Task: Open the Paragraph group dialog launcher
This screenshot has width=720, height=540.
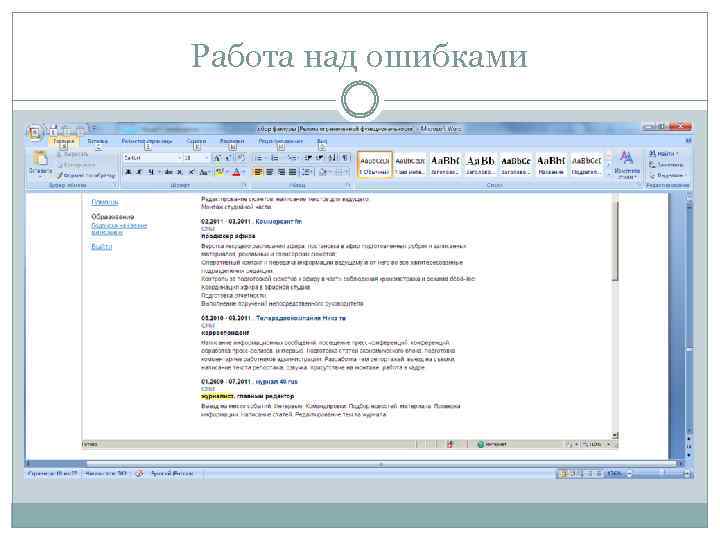Action: 348,185
